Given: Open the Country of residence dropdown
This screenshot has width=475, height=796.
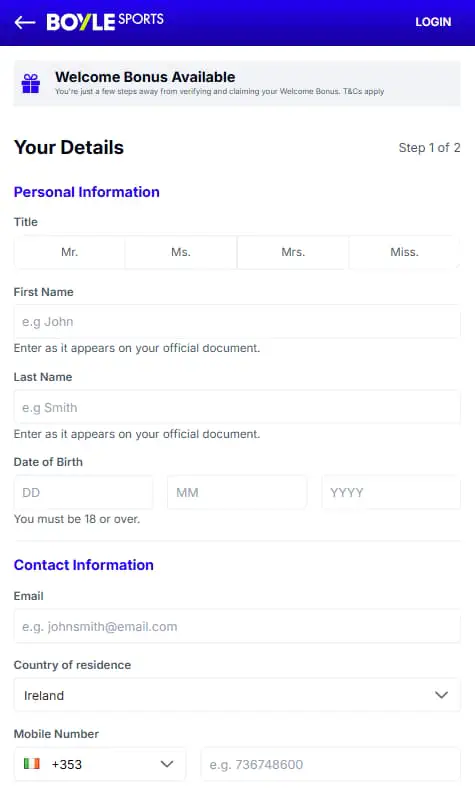Looking at the screenshot, I should (x=237, y=695).
